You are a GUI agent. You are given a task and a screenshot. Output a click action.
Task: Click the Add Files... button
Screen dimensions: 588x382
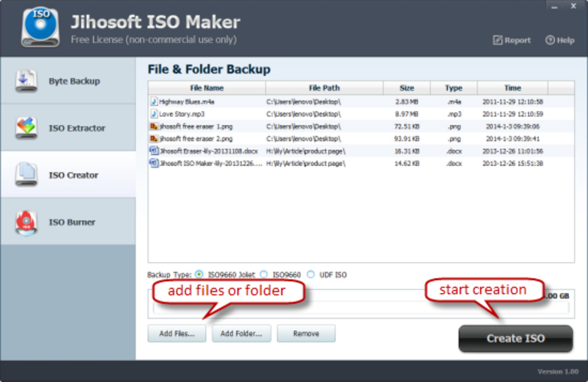pos(177,333)
